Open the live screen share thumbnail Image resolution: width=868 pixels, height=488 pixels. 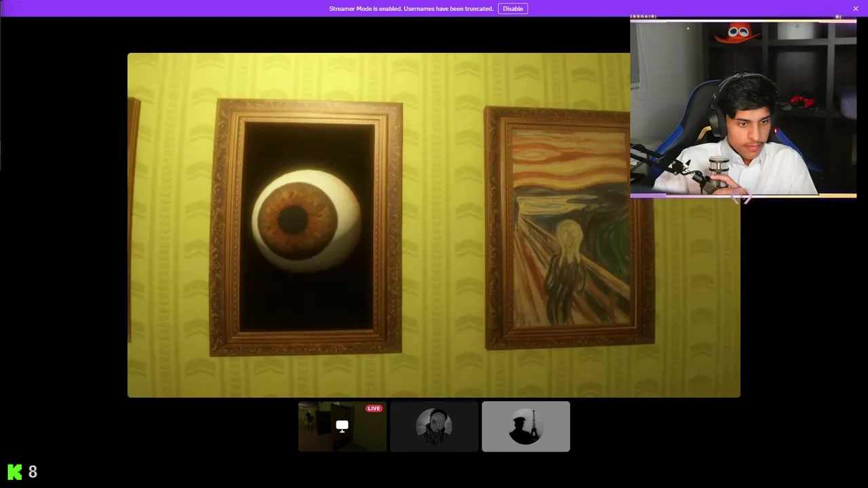(x=342, y=426)
